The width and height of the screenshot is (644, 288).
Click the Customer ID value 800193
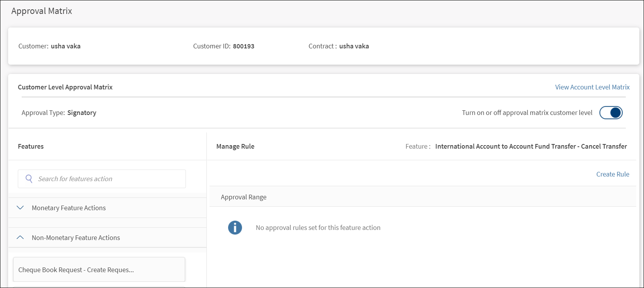[x=244, y=46]
